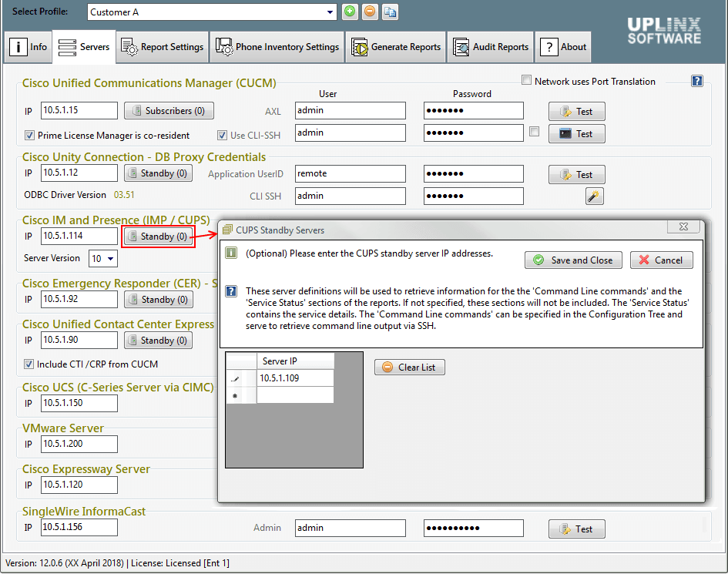This screenshot has height=574, width=728.
Task: Edit Unity Connection IP 10.5.1.12
Action: [79, 173]
